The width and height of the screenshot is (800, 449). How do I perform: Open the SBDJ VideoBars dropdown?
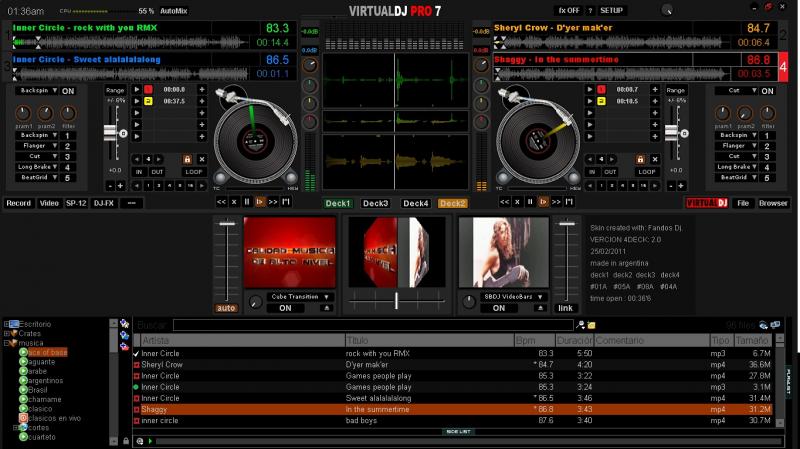(513, 296)
